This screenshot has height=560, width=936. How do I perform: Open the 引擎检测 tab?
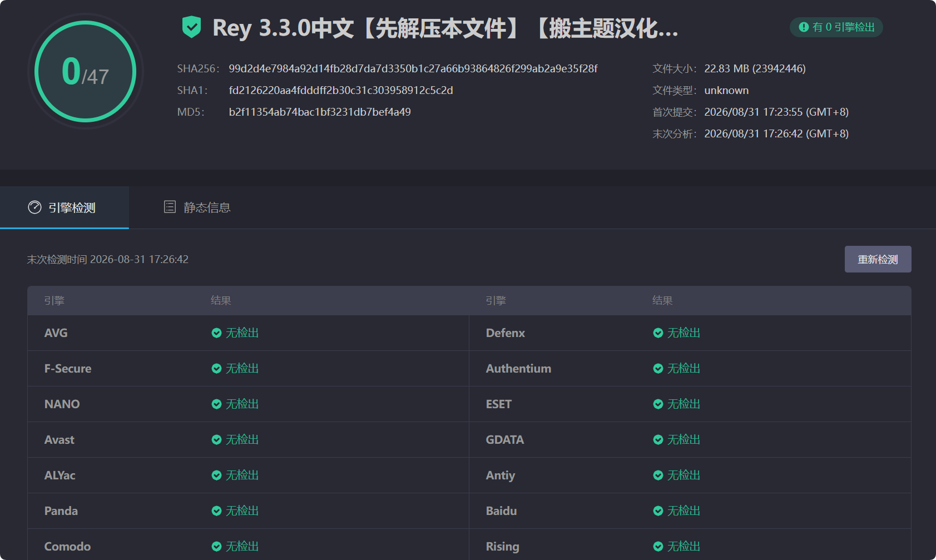click(65, 207)
